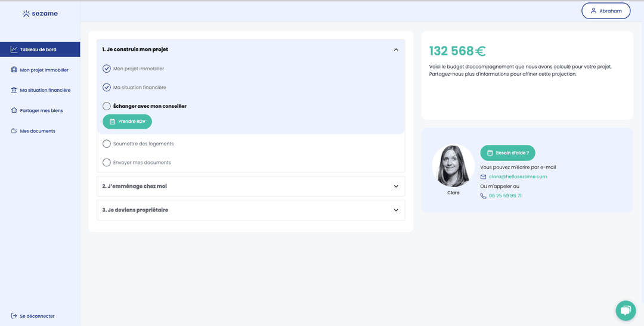644x326 pixels.
Task: Click the Mon projet immobilier step text
Action: (138, 69)
